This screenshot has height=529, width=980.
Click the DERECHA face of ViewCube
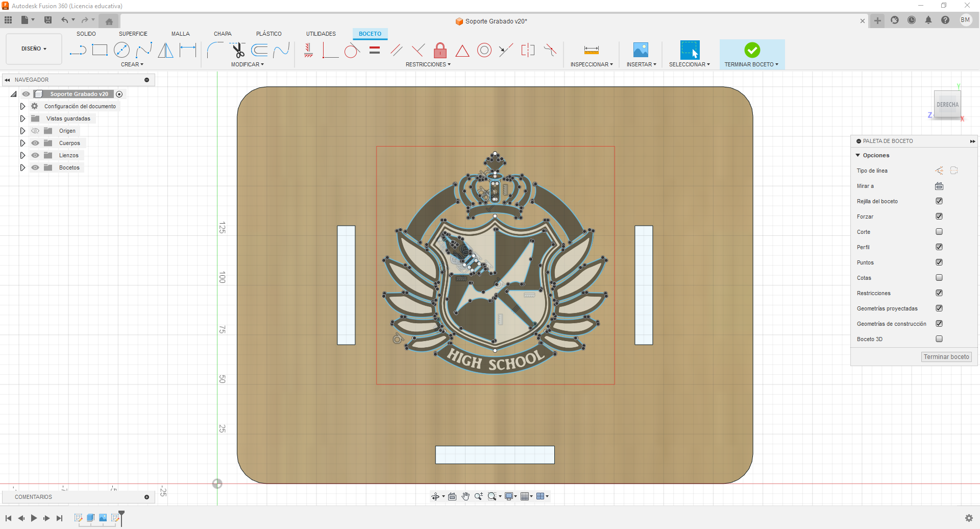[947, 105]
